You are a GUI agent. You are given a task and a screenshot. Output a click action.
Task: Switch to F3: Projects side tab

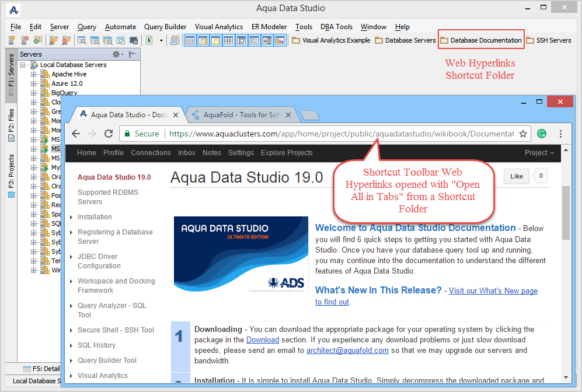tap(11, 176)
